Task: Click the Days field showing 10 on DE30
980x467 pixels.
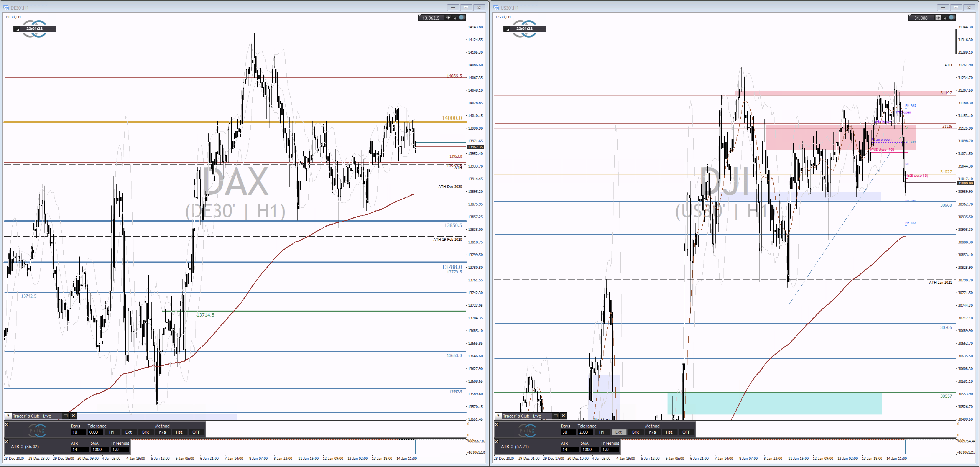Action: click(x=78, y=432)
